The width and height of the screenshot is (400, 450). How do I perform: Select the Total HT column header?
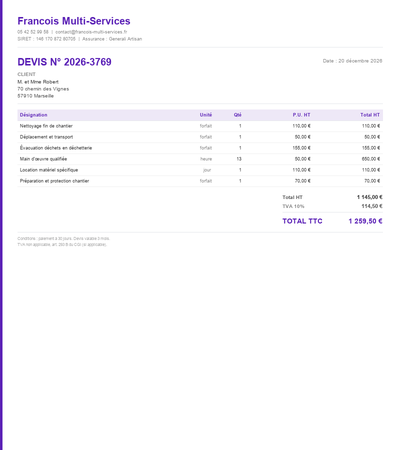[370, 115]
